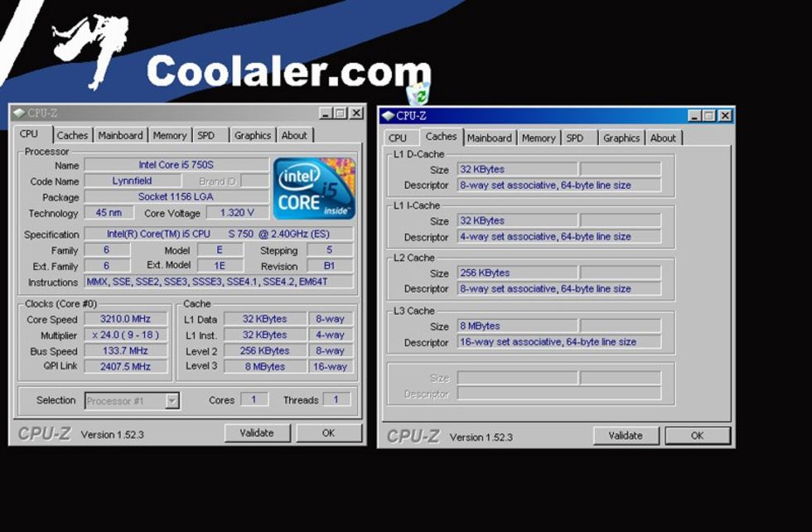Open Memory tab in left CPU-Z window

point(169,135)
